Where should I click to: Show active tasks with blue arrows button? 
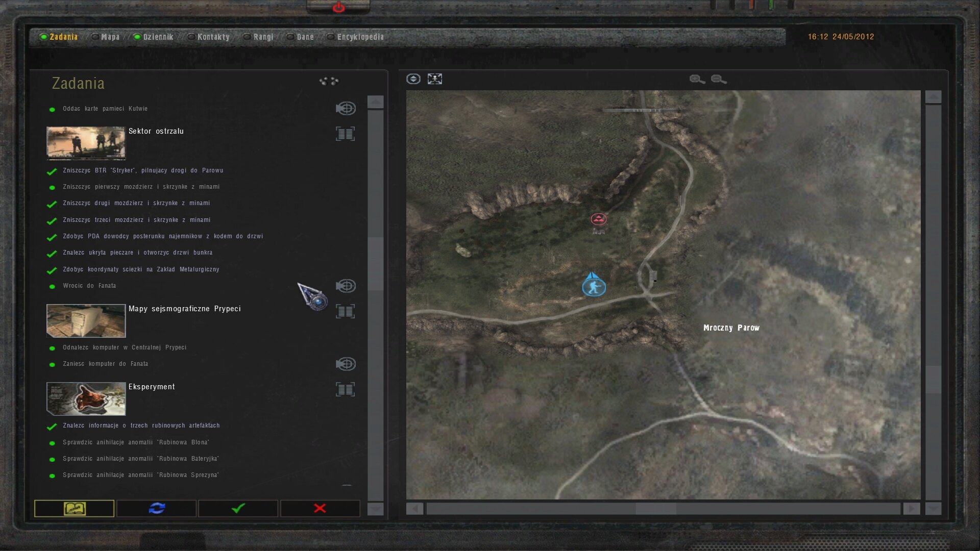coord(157,508)
